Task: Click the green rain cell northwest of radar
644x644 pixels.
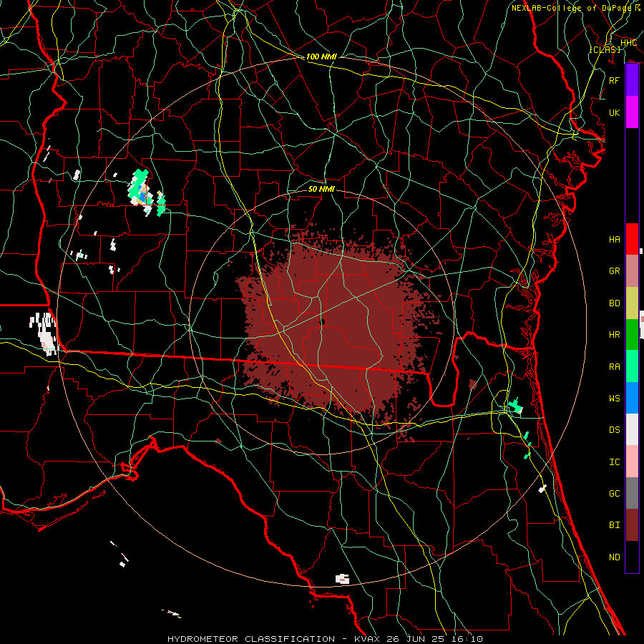Action: [x=140, y=187]
